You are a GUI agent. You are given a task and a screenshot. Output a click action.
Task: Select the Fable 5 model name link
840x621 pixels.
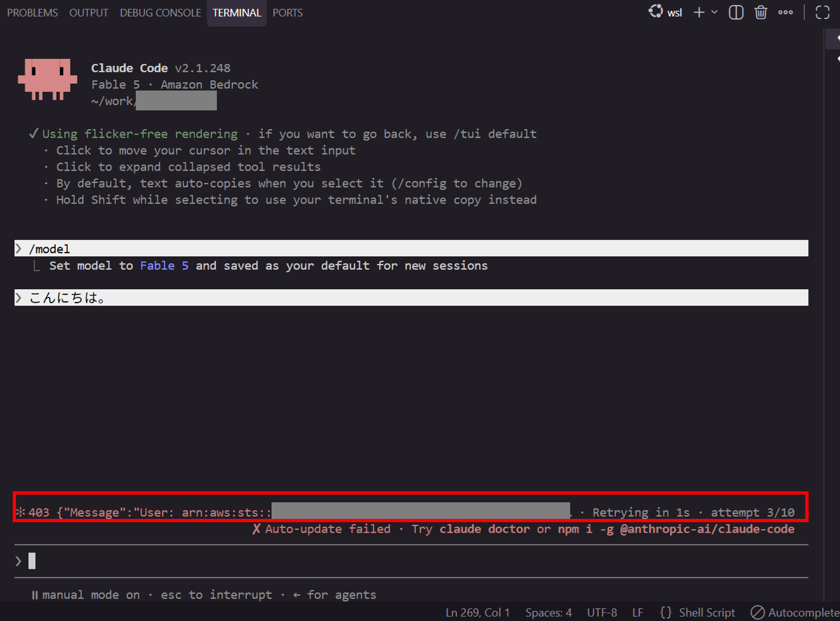click(164, 266)
